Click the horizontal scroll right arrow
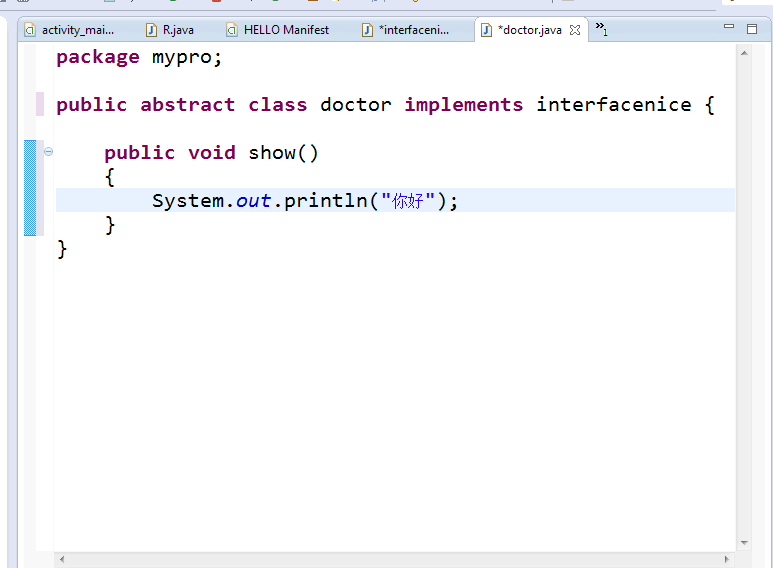 (726, 559)
